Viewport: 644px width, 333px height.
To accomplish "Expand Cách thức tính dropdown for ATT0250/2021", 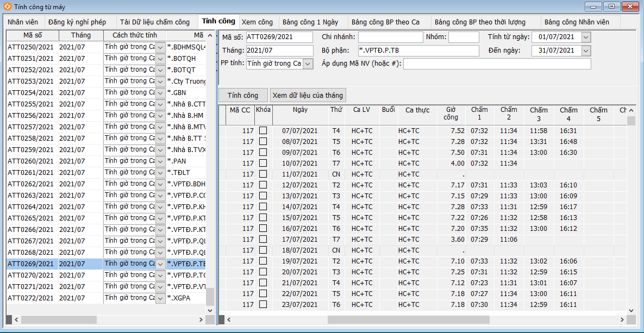I will [x=160, y=47].
